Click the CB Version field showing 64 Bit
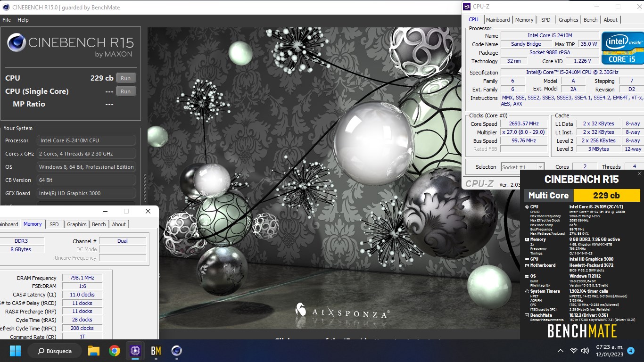 coord(86,180)
